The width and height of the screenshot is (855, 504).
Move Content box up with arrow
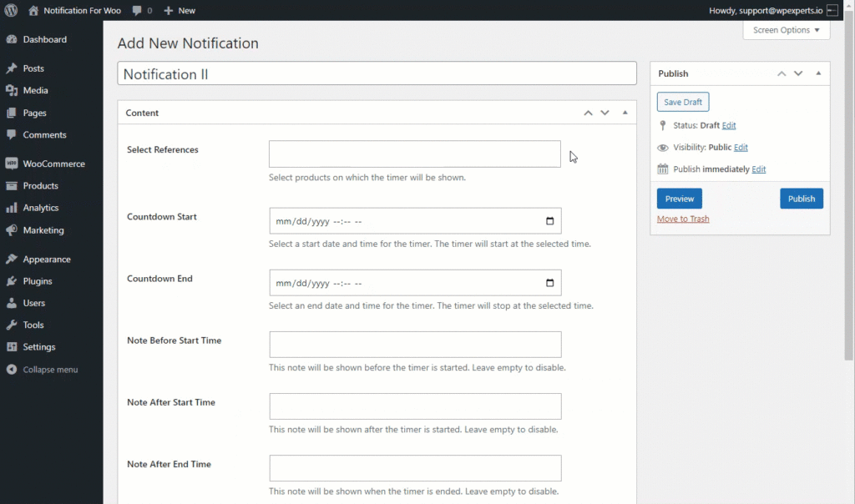[588, 113]
